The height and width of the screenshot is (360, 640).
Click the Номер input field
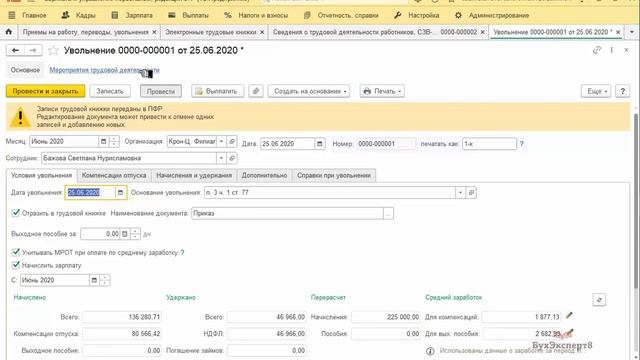click(x=386, y=144)
